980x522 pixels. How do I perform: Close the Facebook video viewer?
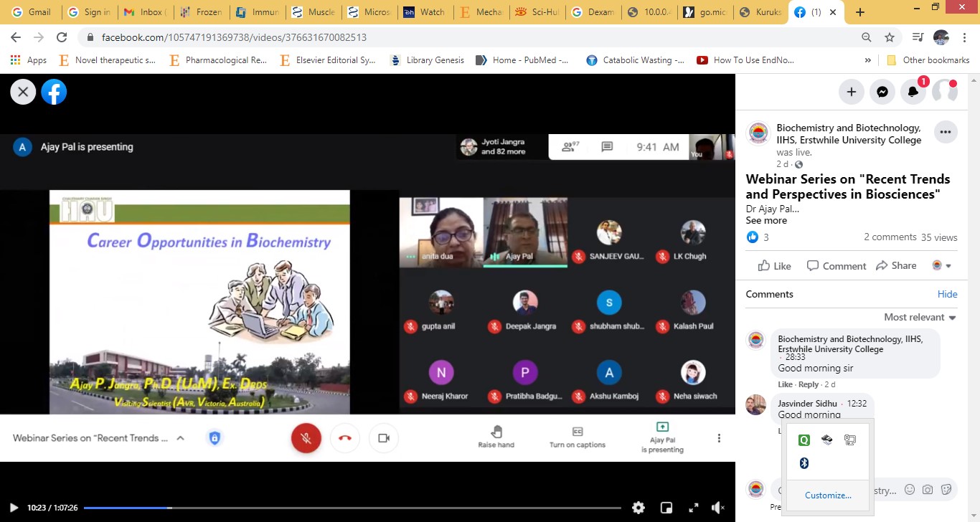coord(23,92)
